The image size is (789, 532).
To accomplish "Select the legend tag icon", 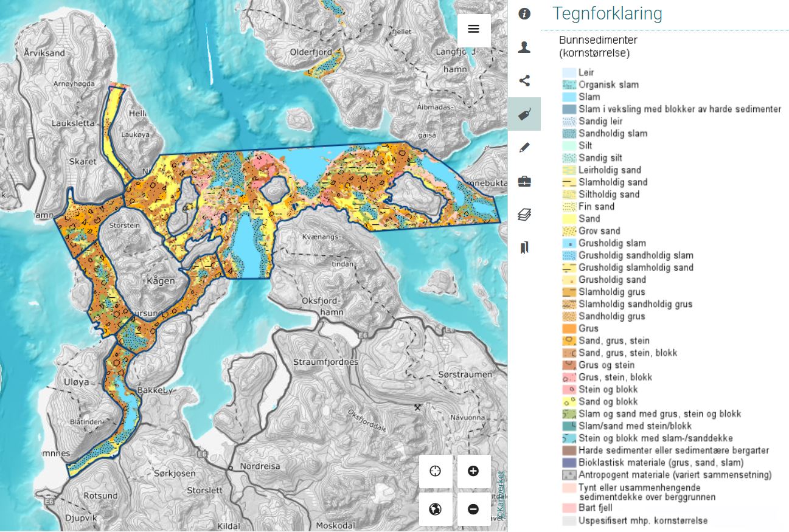I will [524, 114].
